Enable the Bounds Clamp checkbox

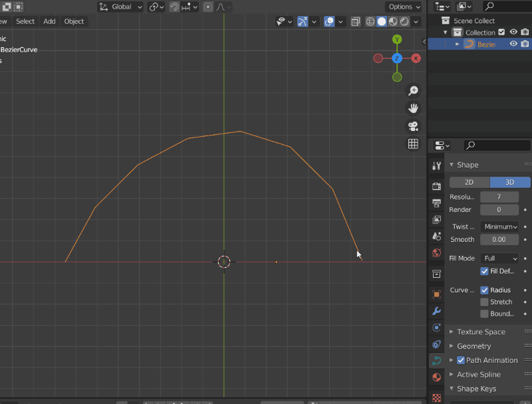click(484, 314)
